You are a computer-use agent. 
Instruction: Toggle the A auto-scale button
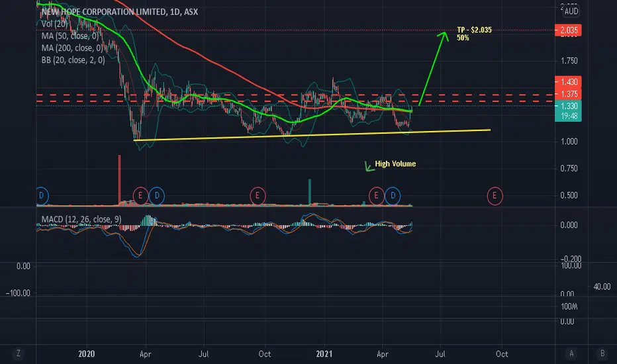571,353
